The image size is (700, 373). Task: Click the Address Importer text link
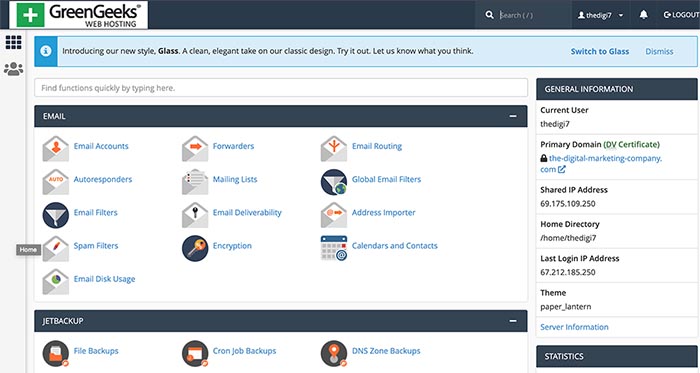point(383,212)
